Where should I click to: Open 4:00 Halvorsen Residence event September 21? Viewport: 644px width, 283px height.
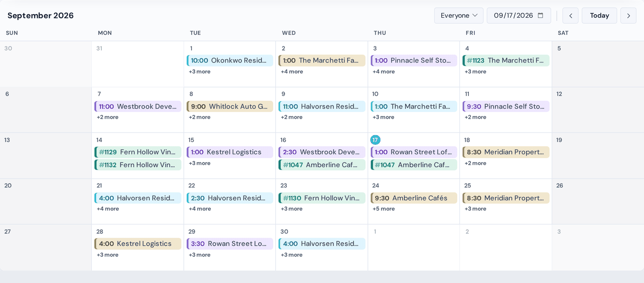[x=138, y=198]
